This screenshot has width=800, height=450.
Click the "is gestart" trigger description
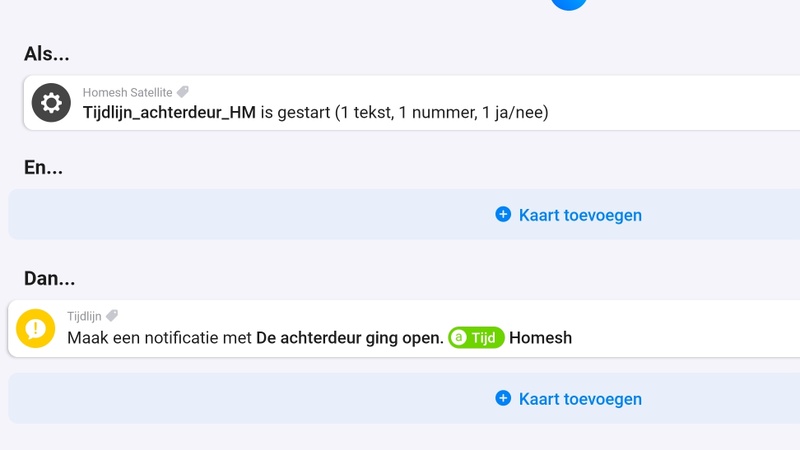pos(295,113)
